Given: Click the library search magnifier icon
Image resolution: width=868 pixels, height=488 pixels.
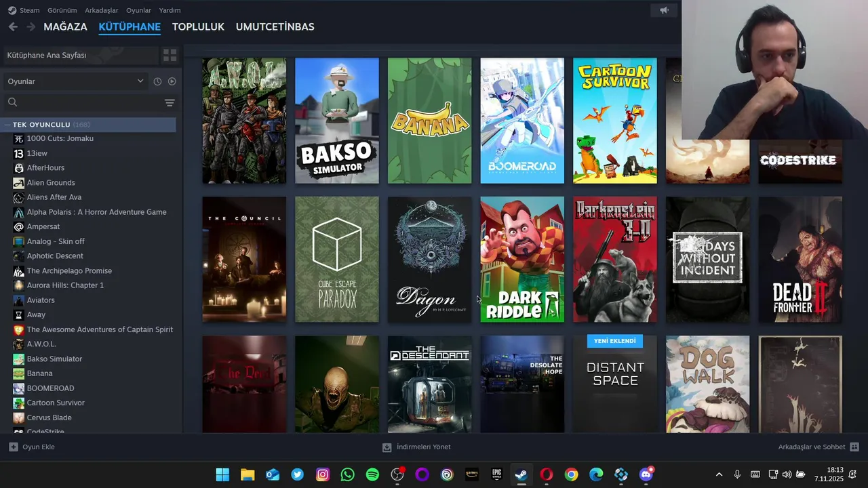Looking at the screenshot, I should point(12,102).
